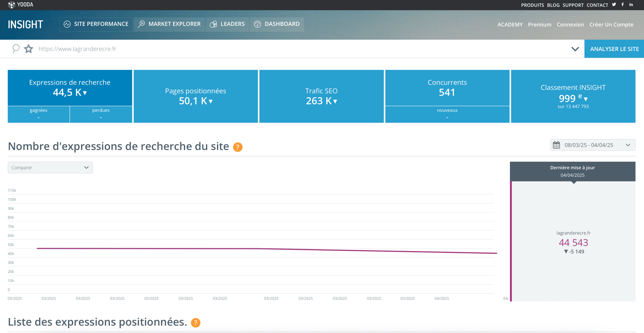The image size is (644, 333).
Task: Click the ANALYSER LE SITE button
Action: pos(614,49)
